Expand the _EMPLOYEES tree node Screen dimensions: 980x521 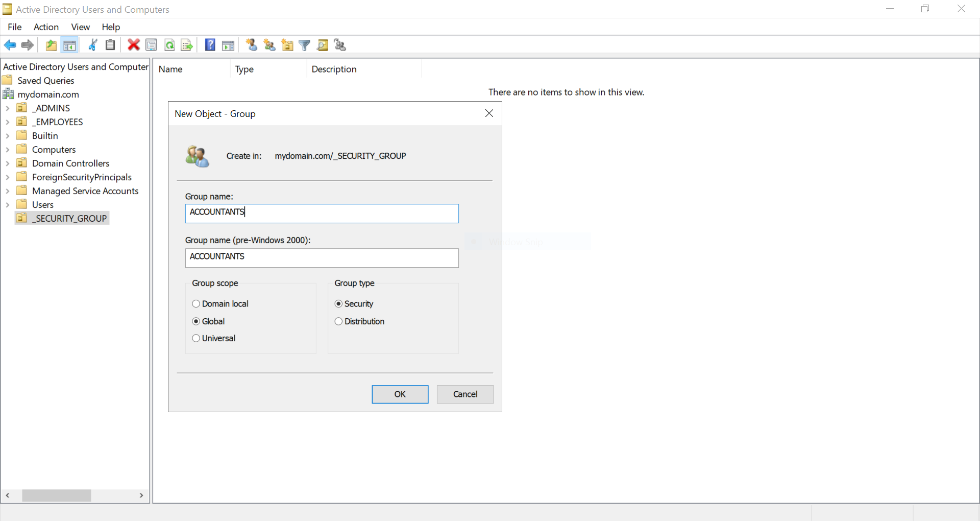pyautogui.click(x=8, y=122)
